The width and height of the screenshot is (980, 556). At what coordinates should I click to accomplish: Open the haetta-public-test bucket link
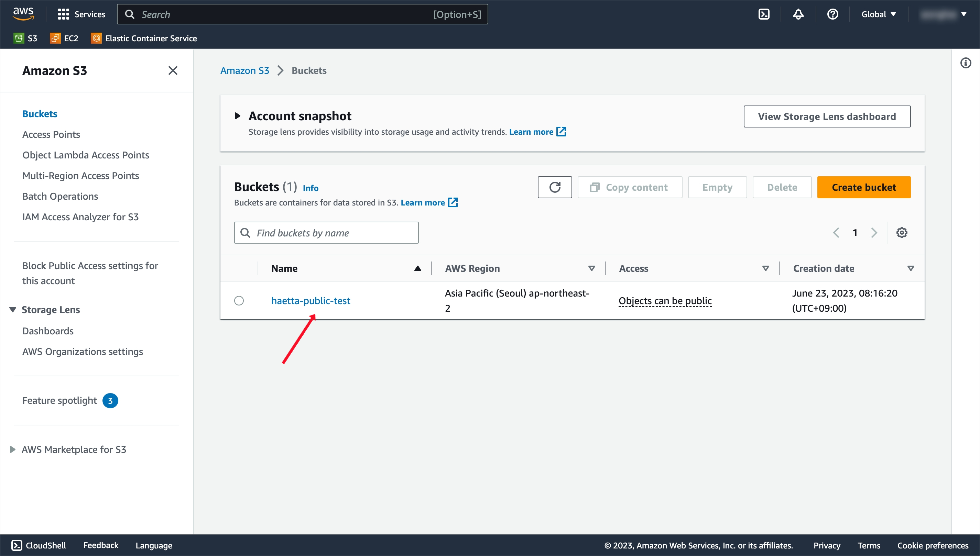[x=310, y=301]
